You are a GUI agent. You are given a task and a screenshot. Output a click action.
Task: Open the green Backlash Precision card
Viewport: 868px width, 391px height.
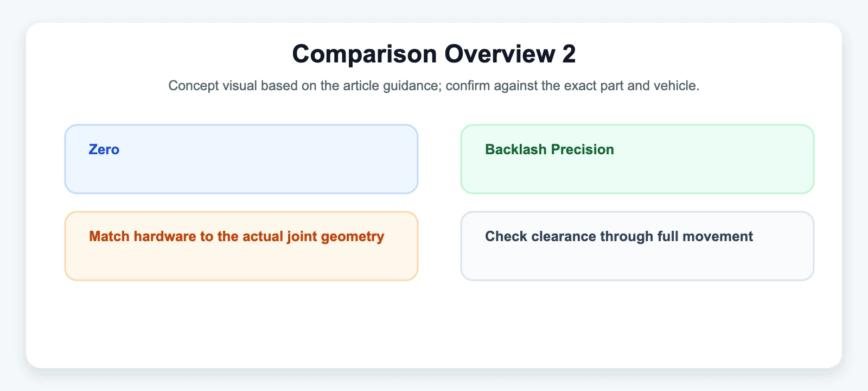coord(637,159)
